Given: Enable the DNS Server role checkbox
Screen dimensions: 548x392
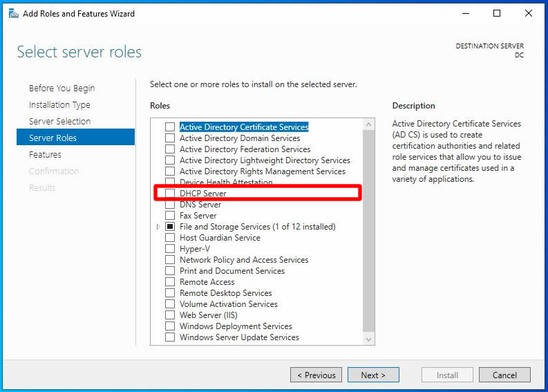Looking at the screenshot, I should click(x=170, y=205).
